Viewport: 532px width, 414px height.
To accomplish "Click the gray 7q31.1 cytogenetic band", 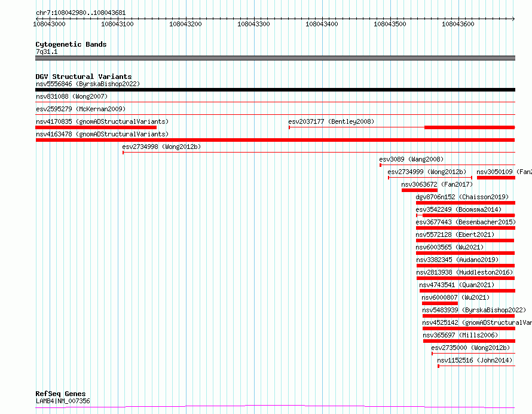I will coord(275,58).
